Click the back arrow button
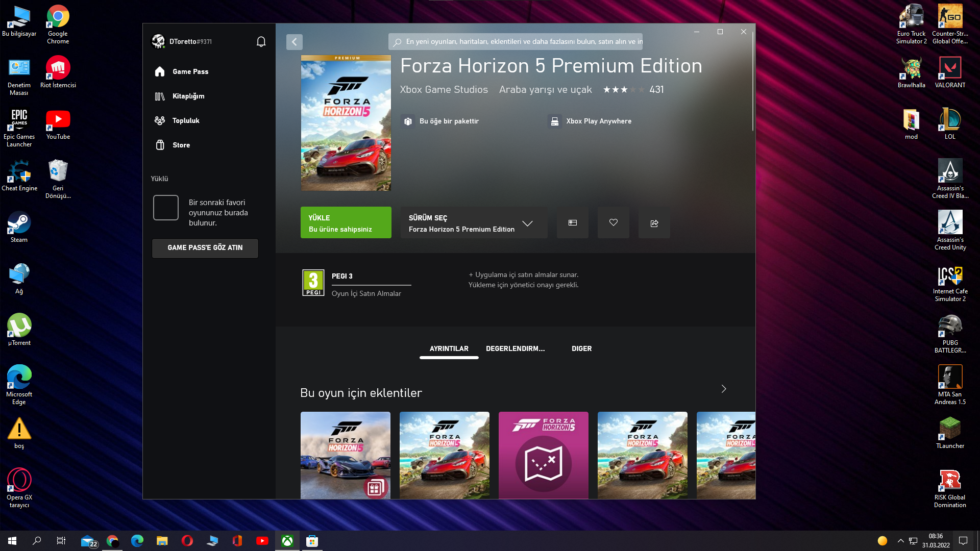 (x=295, y=42)
